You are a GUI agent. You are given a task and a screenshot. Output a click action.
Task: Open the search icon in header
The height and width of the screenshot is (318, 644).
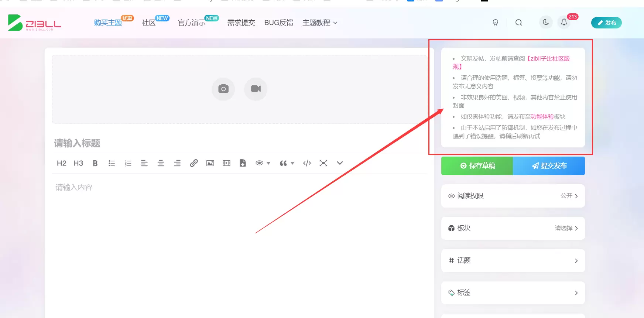point(518,23)
